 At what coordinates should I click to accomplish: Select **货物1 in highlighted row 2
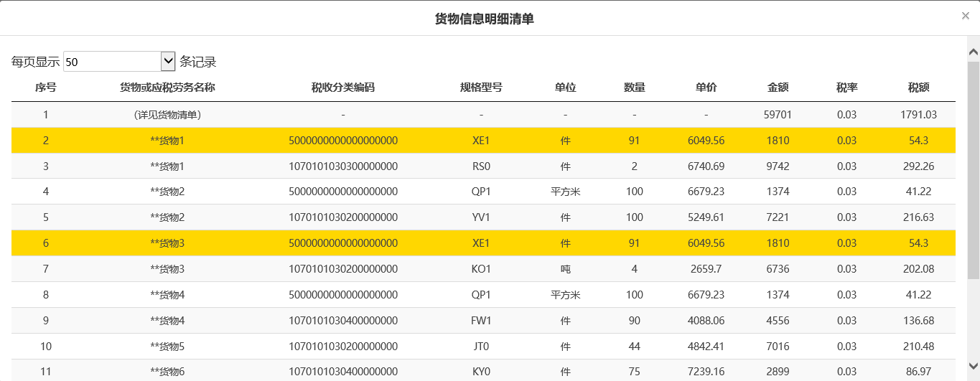pyautogui.click(x=167, y=141)
